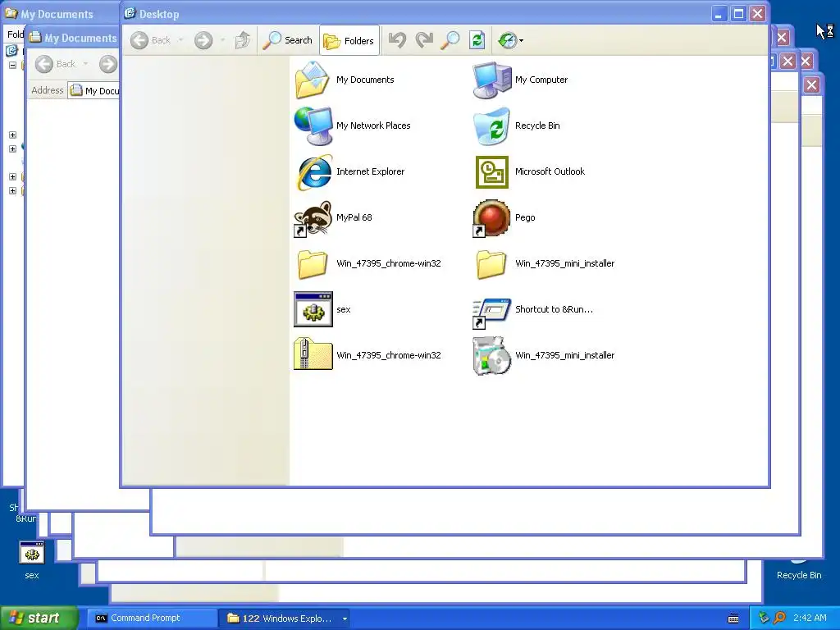This screenshot has height=630, width=840.
Task: Maximize the Desktop window
Action: coord(738,13)
